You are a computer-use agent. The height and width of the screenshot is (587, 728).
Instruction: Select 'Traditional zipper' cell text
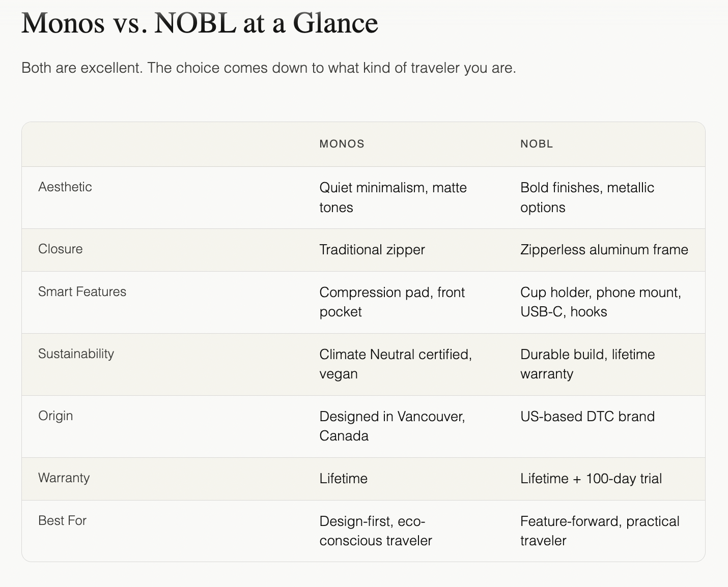tap(372, 250)
